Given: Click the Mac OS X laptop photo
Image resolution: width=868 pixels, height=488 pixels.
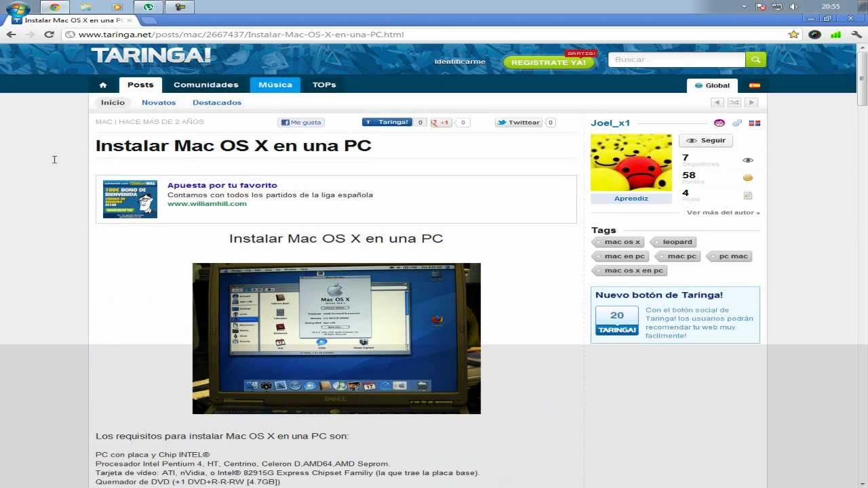Looking at the screenshot, I should tap(336, 338).
